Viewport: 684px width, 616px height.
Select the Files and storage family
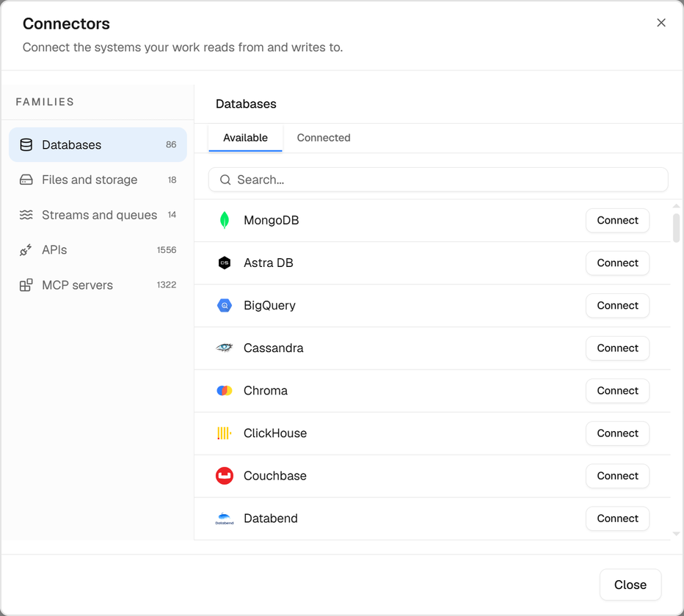98,180
